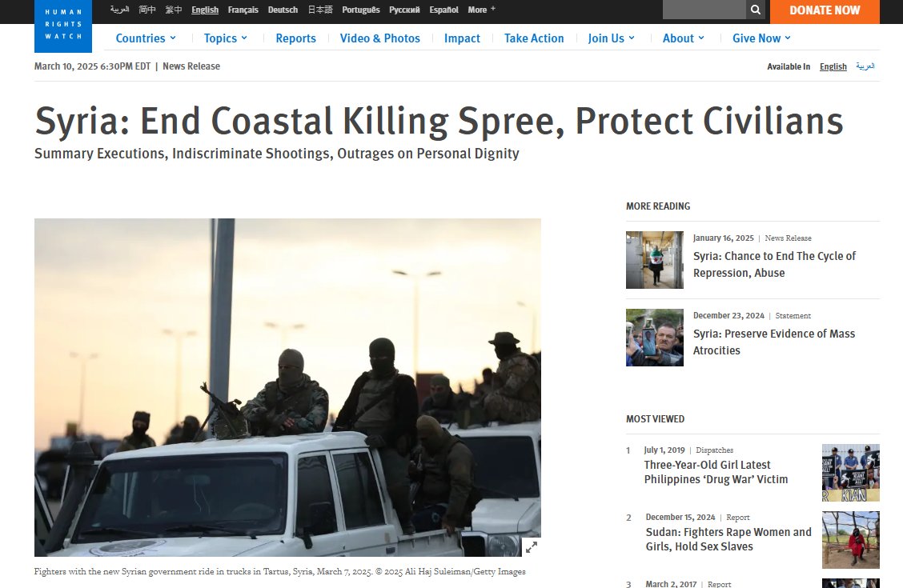Open the Take Action page
Screen dimensions: 903x588
(x=534, y=38)
